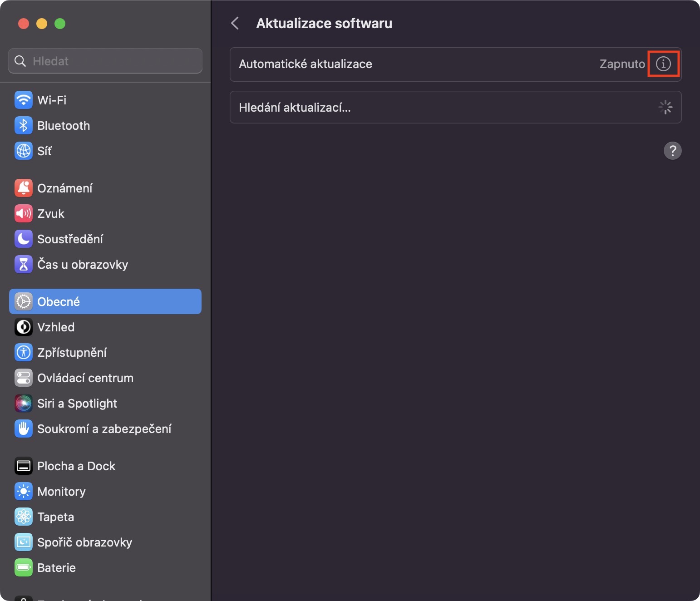Click the Baterie battery icon
The image size is (700, 601).
click(23, 567)
